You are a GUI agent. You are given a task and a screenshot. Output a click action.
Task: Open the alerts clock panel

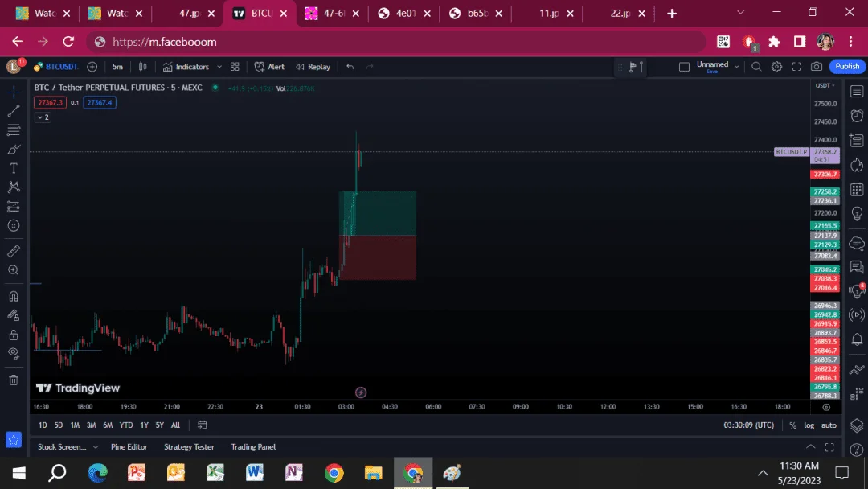[857, 116]
